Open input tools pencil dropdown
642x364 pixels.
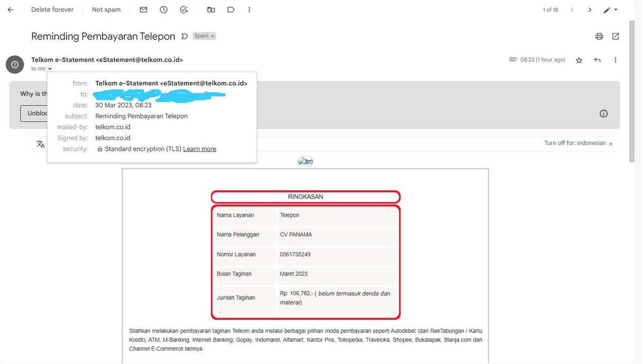(x=610, y=10)
